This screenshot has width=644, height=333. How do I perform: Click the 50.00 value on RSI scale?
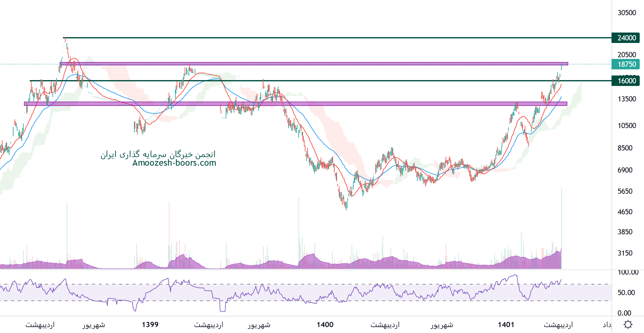[626, 292]
